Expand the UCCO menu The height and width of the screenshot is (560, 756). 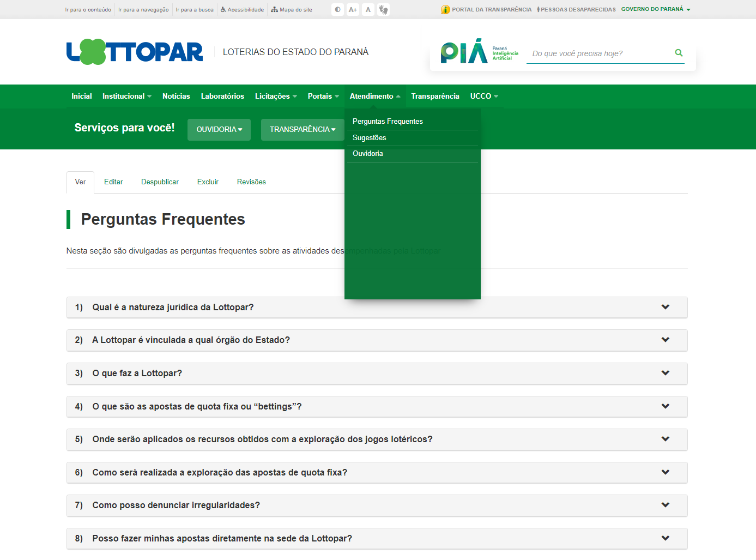(x=484, y=96)
